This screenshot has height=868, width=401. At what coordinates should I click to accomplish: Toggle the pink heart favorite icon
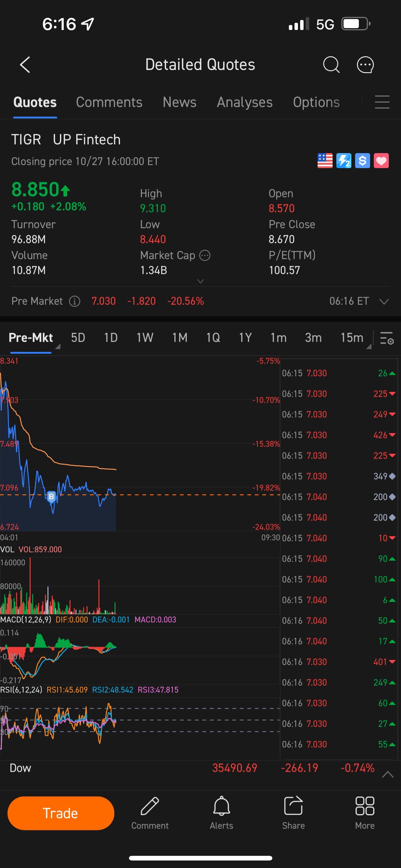(x=381, y=160)
